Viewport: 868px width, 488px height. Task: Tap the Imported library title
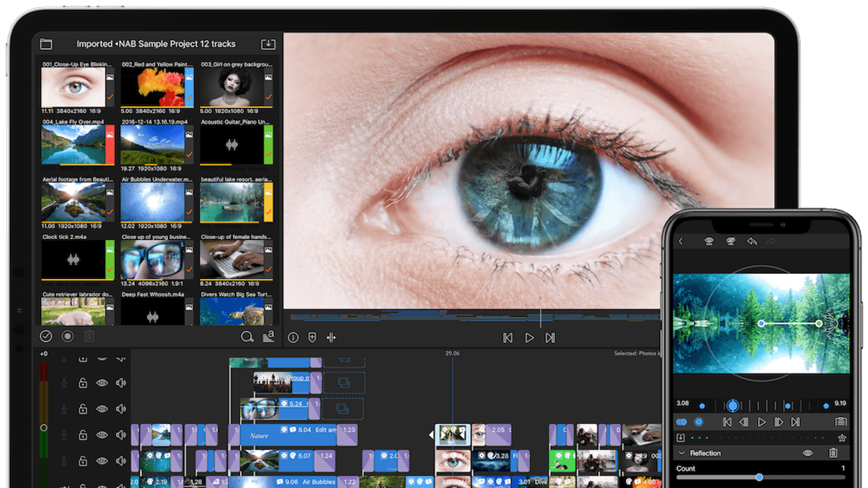(95, 44)
